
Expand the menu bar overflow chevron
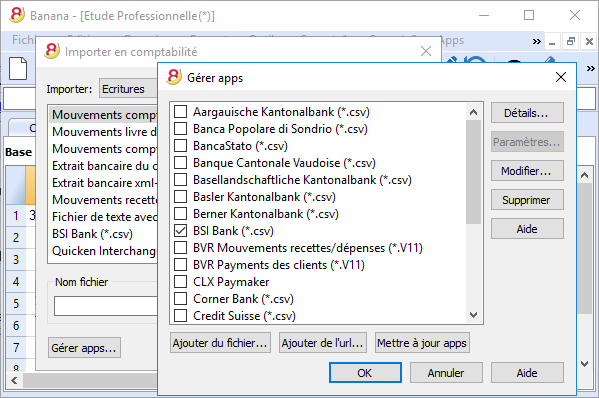537,41
